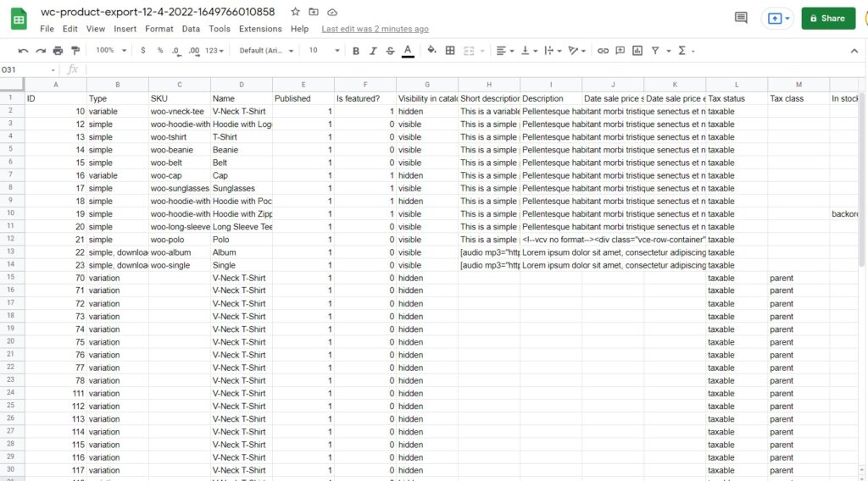
Task: Open the Format menu
Action: (x=159, y=29)
